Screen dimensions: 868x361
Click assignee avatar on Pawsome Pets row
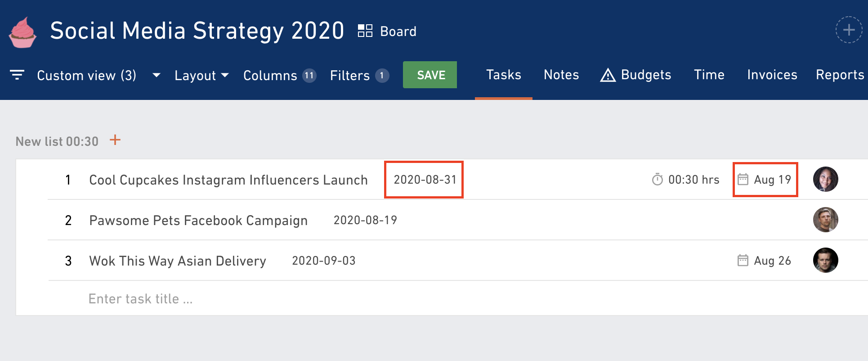[826, 220]
